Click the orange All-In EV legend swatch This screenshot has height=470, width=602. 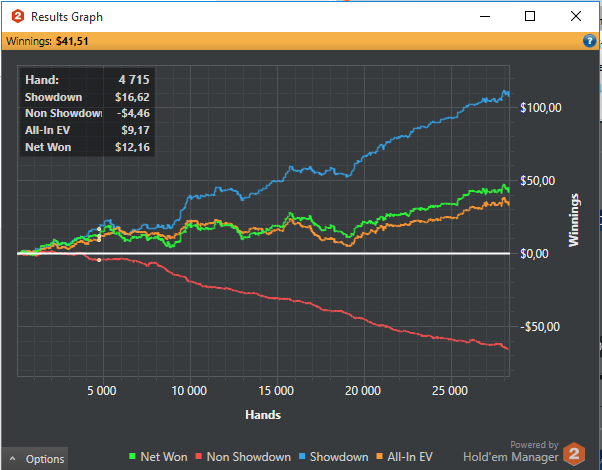pos(380,457)
